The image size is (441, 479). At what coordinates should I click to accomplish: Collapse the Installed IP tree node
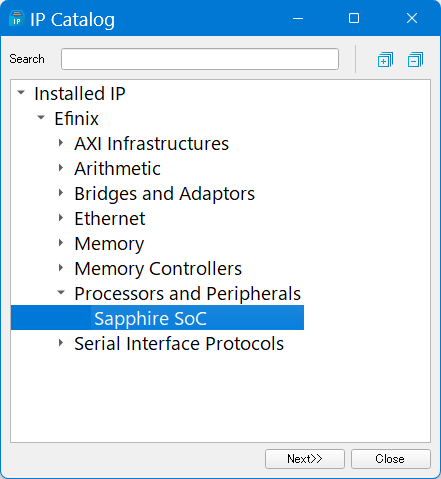tap(21, 92)
